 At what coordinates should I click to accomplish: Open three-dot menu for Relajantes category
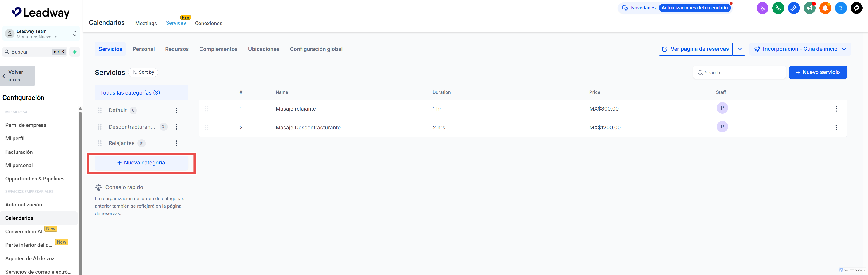[176, 143]
